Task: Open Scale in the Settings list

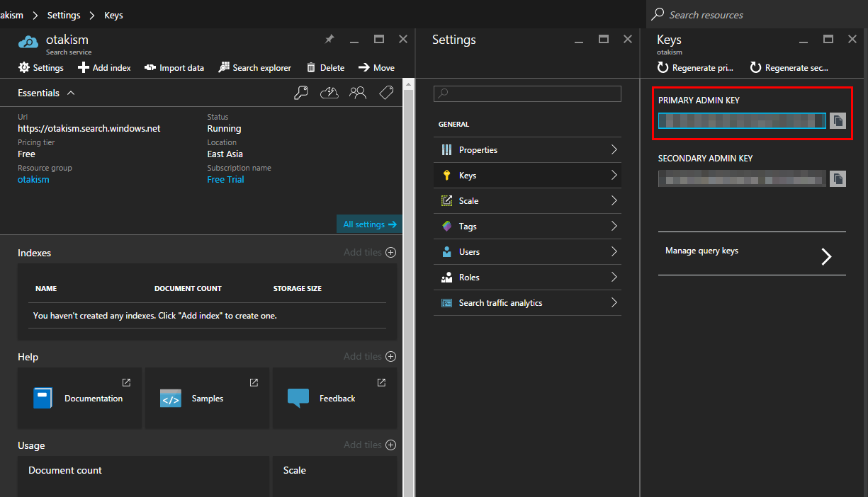Action: pyautogui.click(x=527, y=201)
